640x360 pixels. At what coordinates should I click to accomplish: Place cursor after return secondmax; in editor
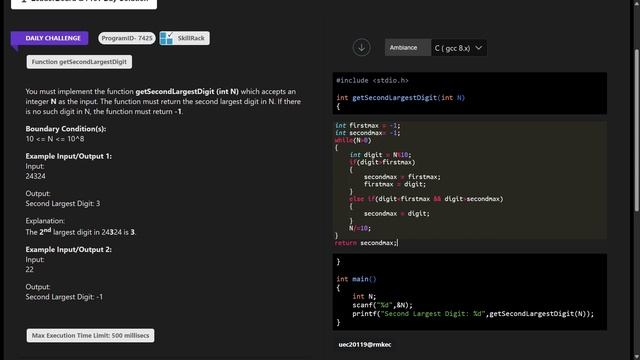click(x=398, y=243)
